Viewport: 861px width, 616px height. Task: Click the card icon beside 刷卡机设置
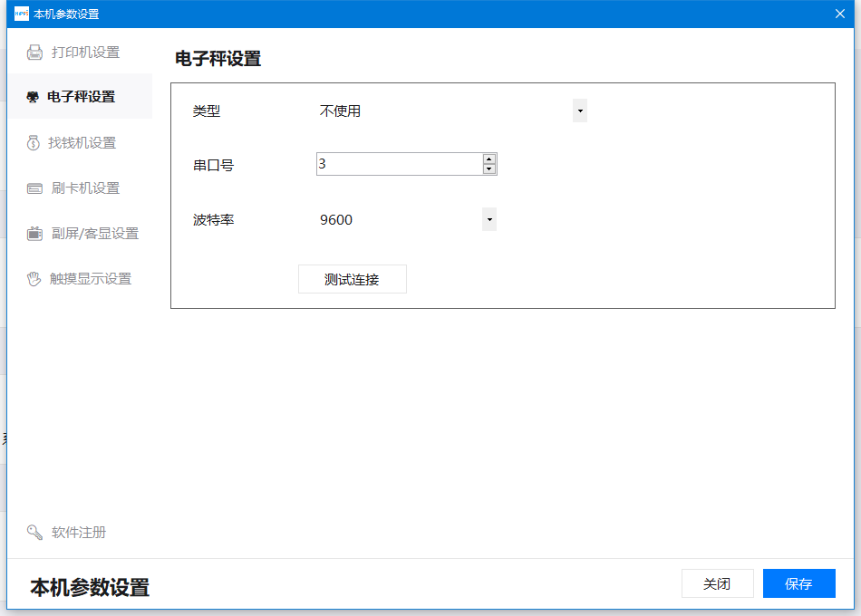click(34, 188)
